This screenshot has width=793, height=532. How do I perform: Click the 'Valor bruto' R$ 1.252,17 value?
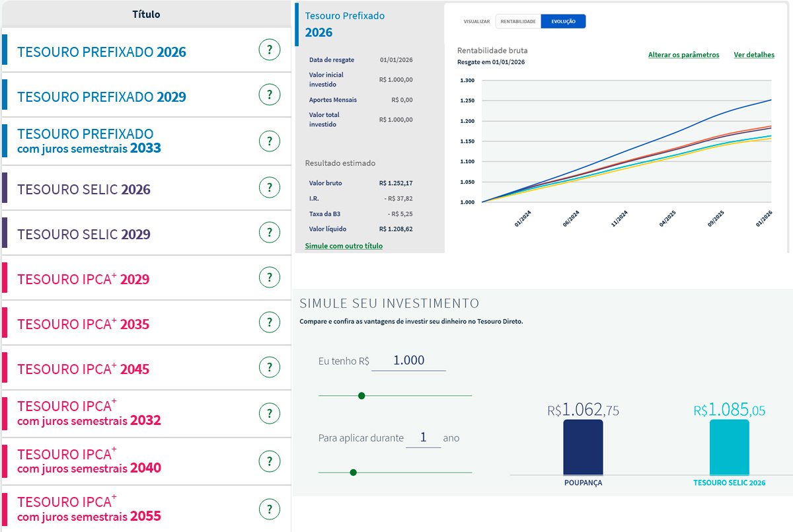pyautogui.click(x=396, y=183)
